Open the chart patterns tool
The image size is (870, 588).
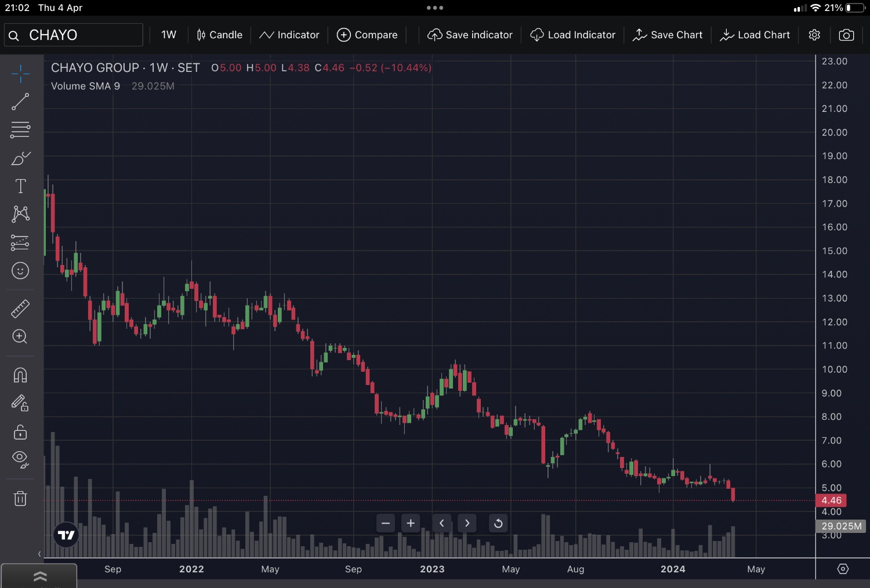pyautogui.click(x=20, y=214)
